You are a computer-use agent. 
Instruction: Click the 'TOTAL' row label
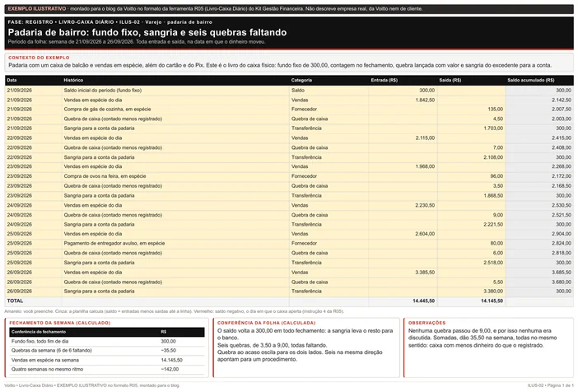tap(15, 301)
